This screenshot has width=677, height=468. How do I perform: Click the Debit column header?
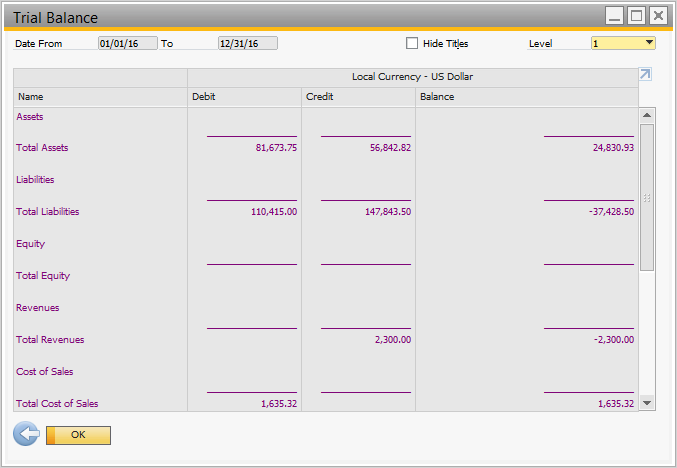pos(244,97)
